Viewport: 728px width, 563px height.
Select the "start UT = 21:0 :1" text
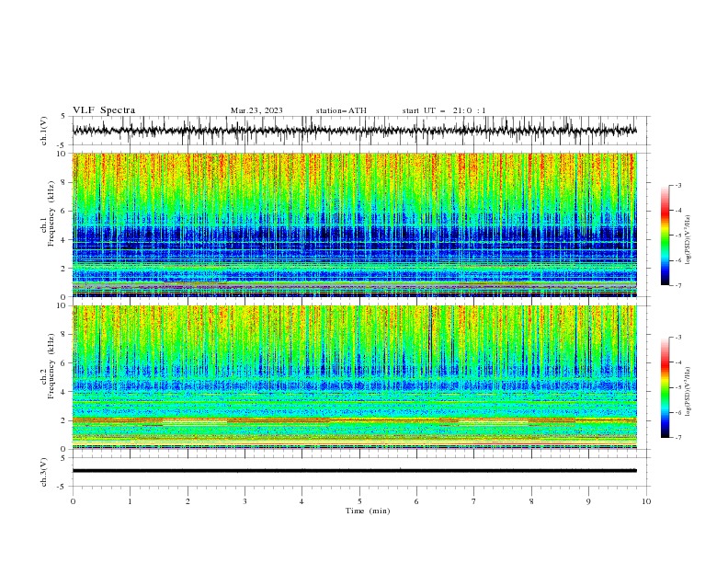click(444, 110)
